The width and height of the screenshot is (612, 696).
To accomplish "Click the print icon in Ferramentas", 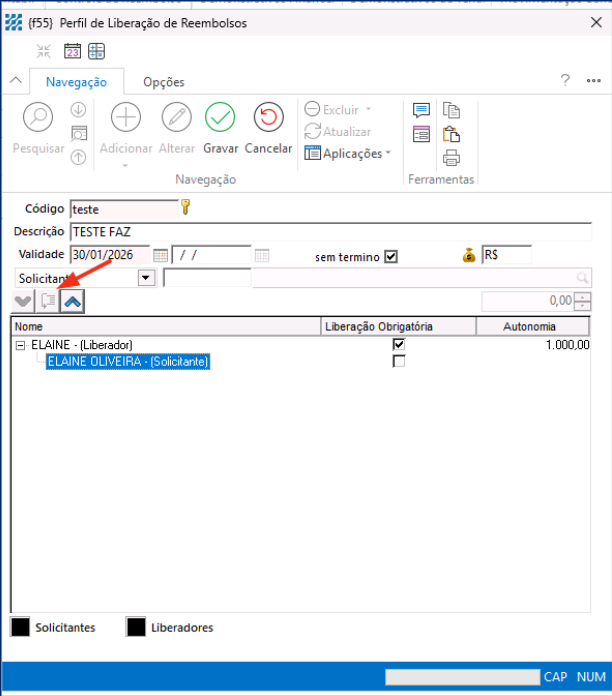I will coord(451,157).
